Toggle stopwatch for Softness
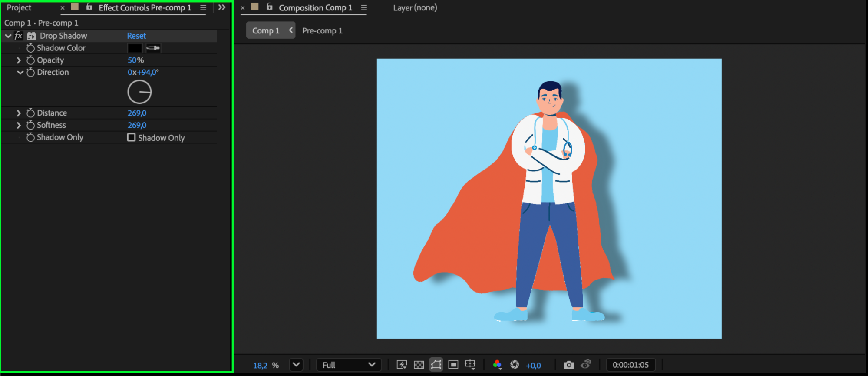Image resolution: width=868 pixels, height=376 pixels. coord(30,125)
